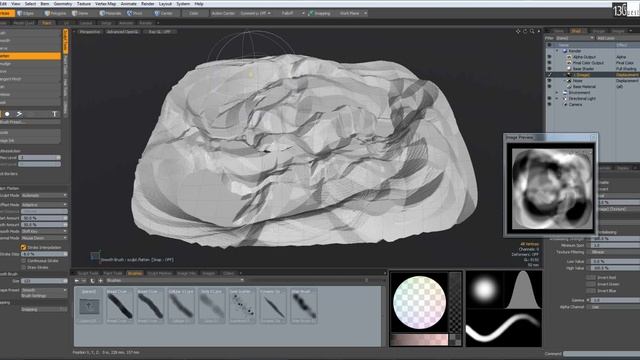640x360 pixels.
Task: Open the Offset Mode dropdown
Action: coord(44,204)
